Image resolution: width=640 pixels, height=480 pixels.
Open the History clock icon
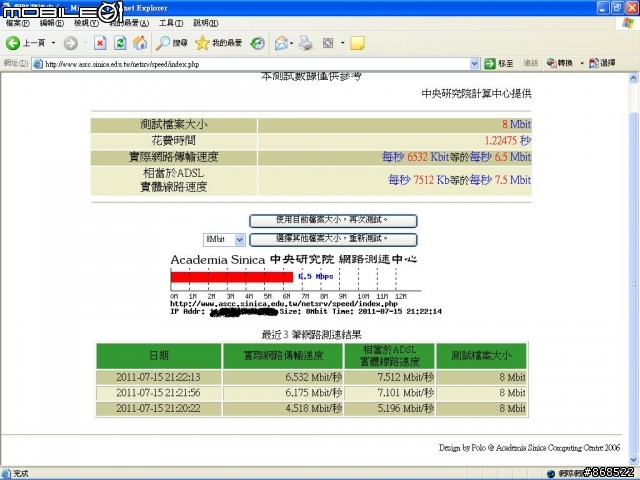[x=258, y=43]
